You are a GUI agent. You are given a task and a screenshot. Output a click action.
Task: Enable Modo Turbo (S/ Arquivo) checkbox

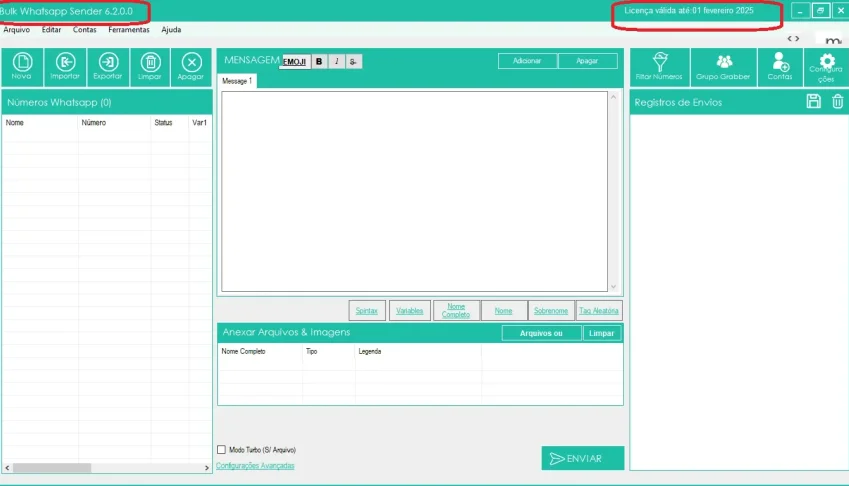tap(221, 450)
